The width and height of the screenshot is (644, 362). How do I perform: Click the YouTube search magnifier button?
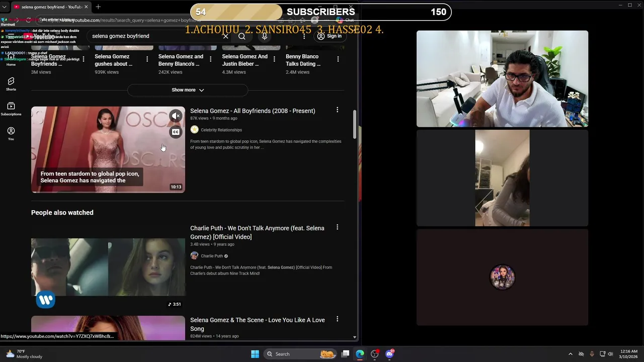point(242,36)
